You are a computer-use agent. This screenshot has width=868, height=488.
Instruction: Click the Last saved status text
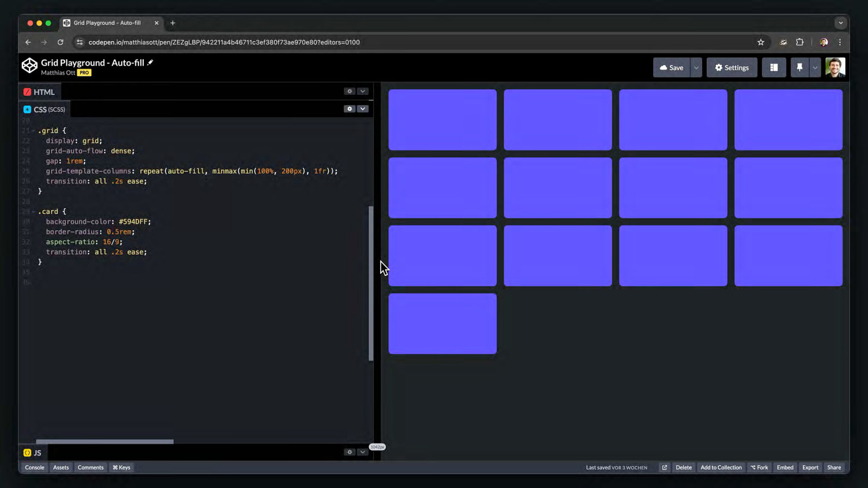coord(616,467)
